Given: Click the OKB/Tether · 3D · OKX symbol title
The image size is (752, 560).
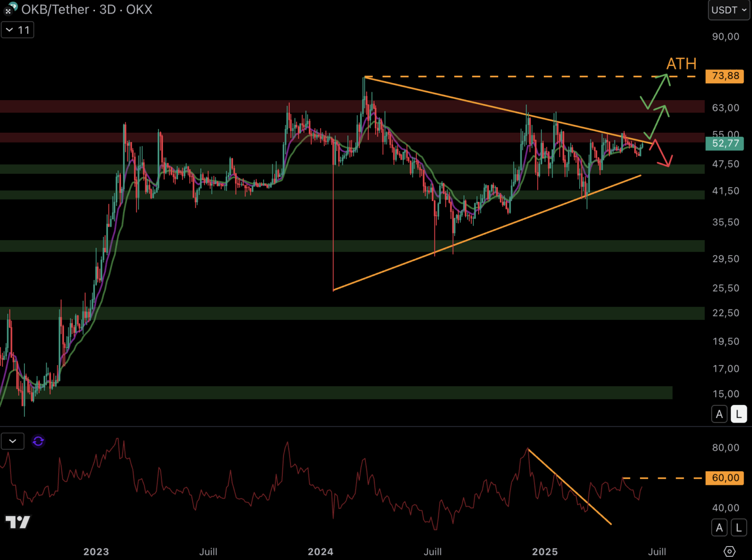Looking at the screenshot, I should (x=87, y=9).
